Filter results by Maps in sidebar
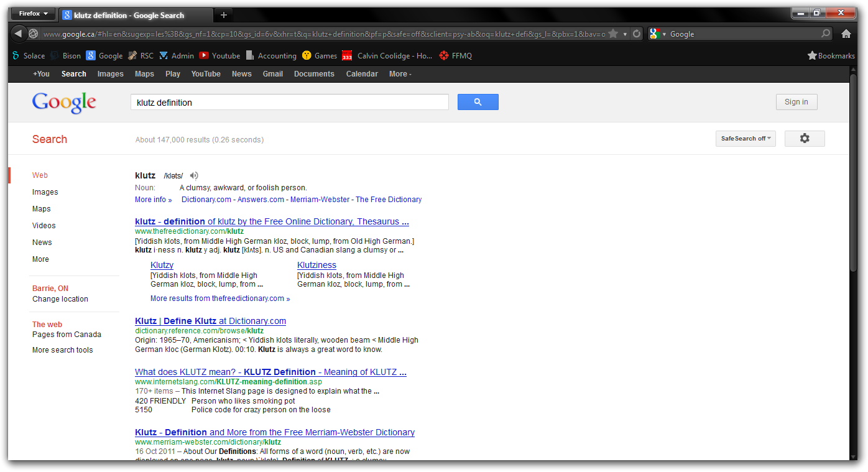The image size is (868, 472). [42, 209]
